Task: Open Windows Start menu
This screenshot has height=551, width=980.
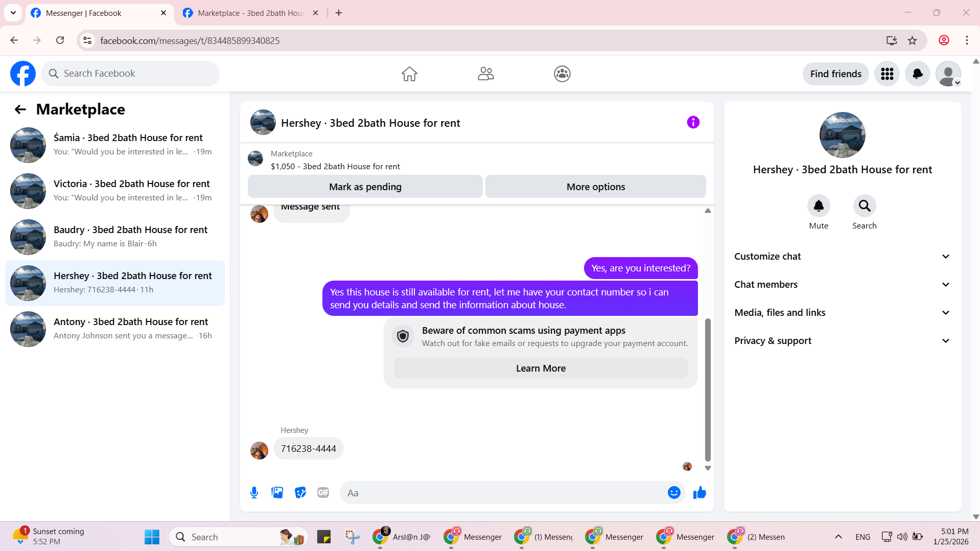Action: [x=152, y=537]
